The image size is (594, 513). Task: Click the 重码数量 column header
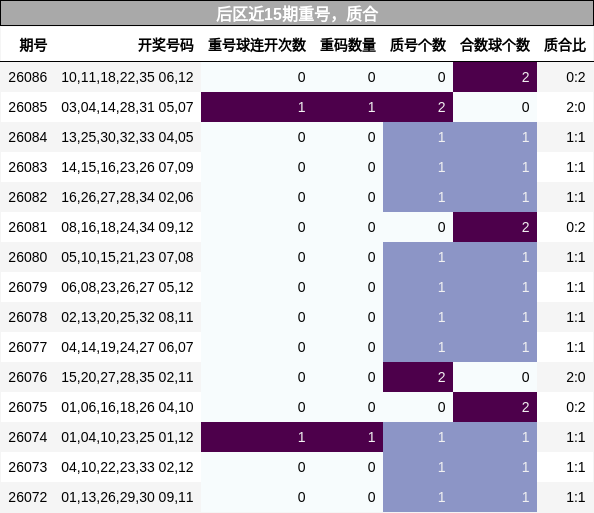tap(348, 45)
